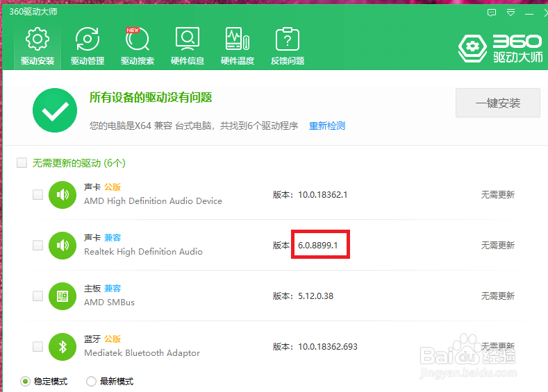548x392 pixels.
Task: Check the 无需更新的驱动 (6个) select-all checkbox
Action: 22,162
